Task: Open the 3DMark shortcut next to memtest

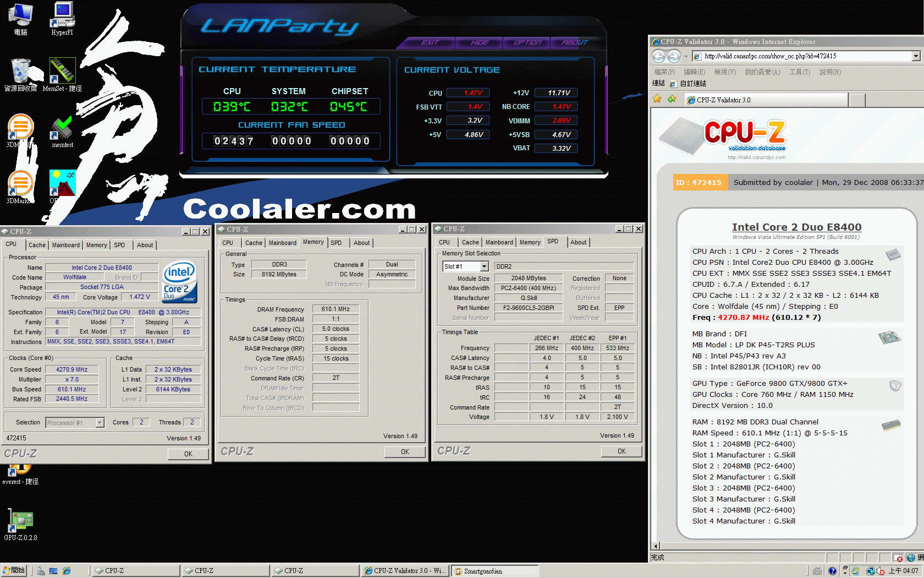Action: [20, 131]
